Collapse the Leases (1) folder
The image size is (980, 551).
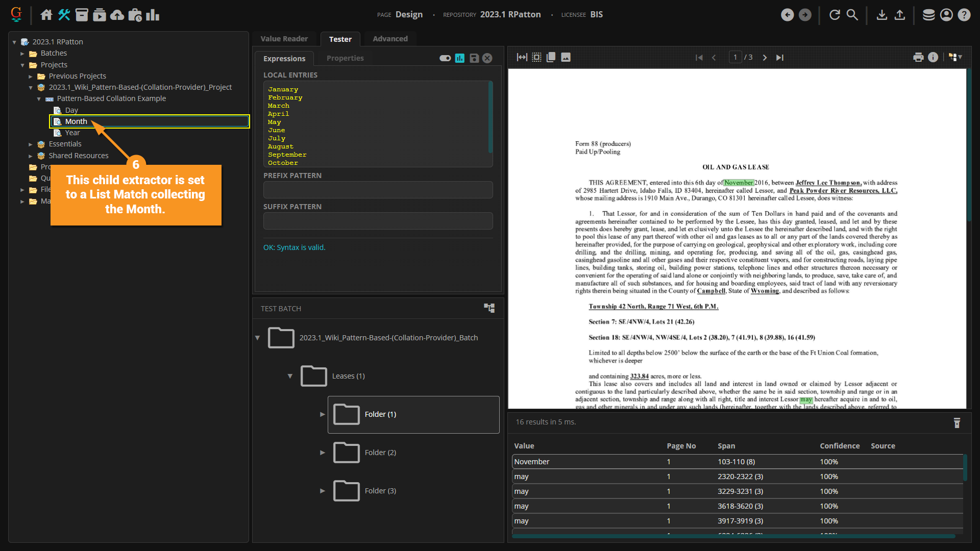click(x=290, y=376)
